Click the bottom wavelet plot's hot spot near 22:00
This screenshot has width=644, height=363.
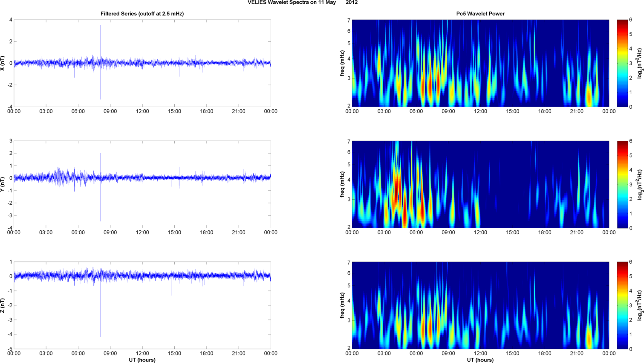(589, 339)
